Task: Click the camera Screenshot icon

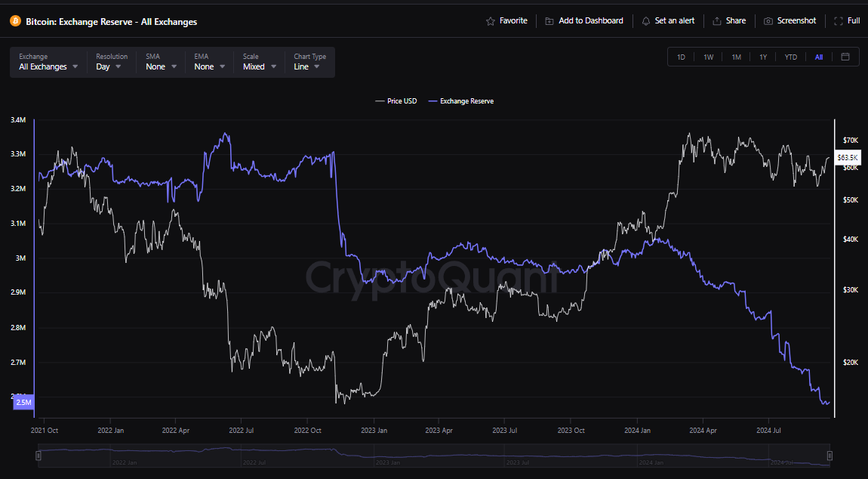Action: pyautogui.click(x=768, y=21)
